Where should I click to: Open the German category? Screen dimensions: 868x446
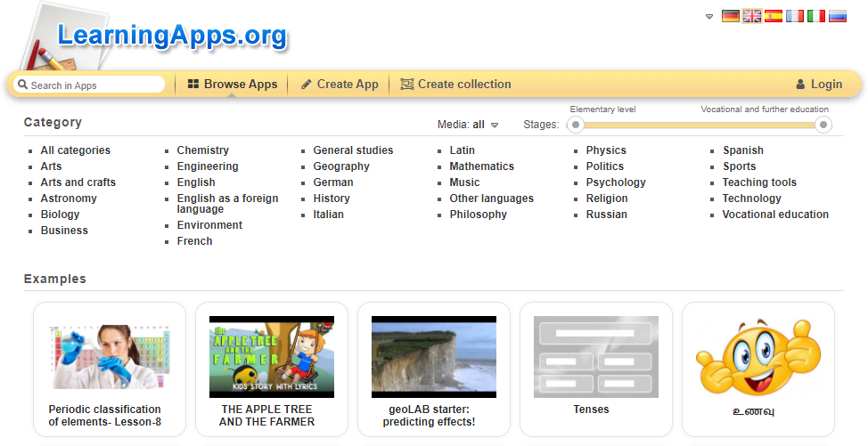click(333, 182)
